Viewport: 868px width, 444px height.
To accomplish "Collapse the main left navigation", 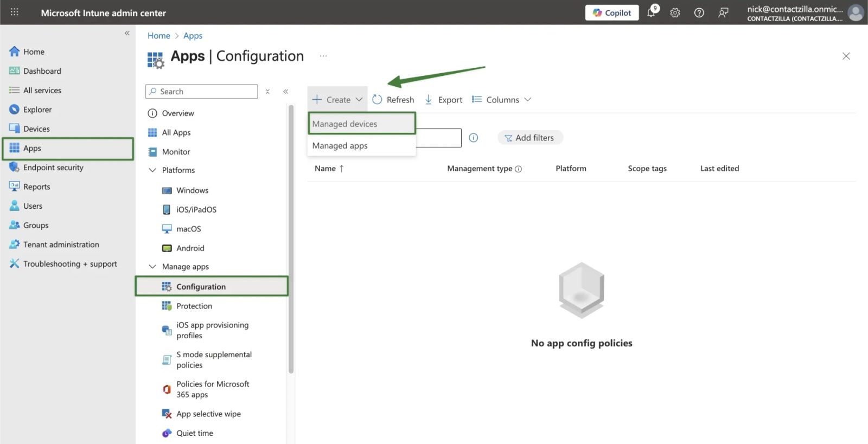I will coord(127,33).
